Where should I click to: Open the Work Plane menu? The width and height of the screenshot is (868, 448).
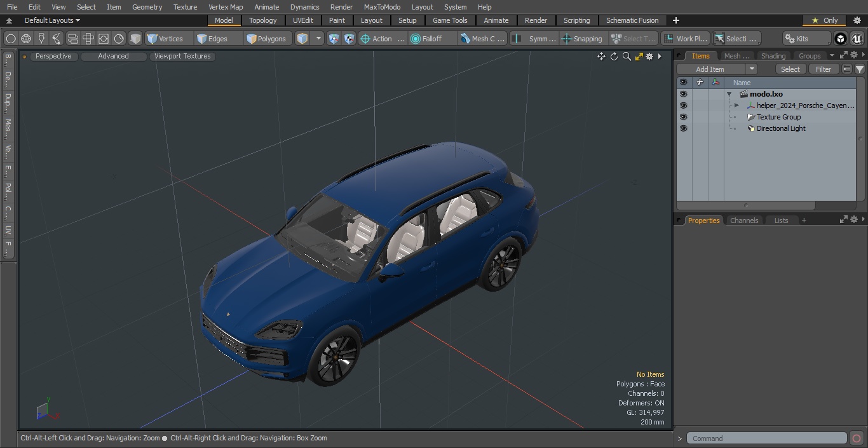685,39
